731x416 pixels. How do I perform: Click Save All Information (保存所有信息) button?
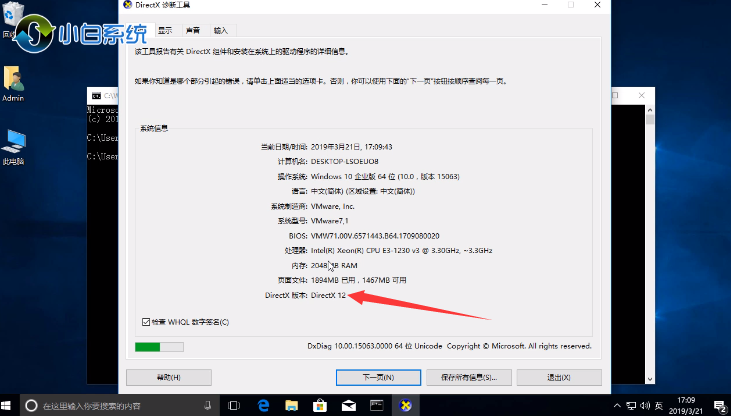[469, 377]
